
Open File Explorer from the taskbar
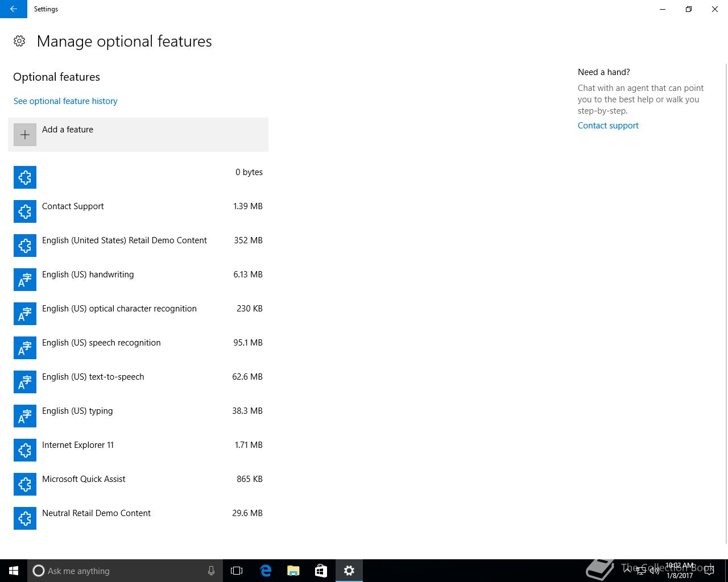click(293, 571)
